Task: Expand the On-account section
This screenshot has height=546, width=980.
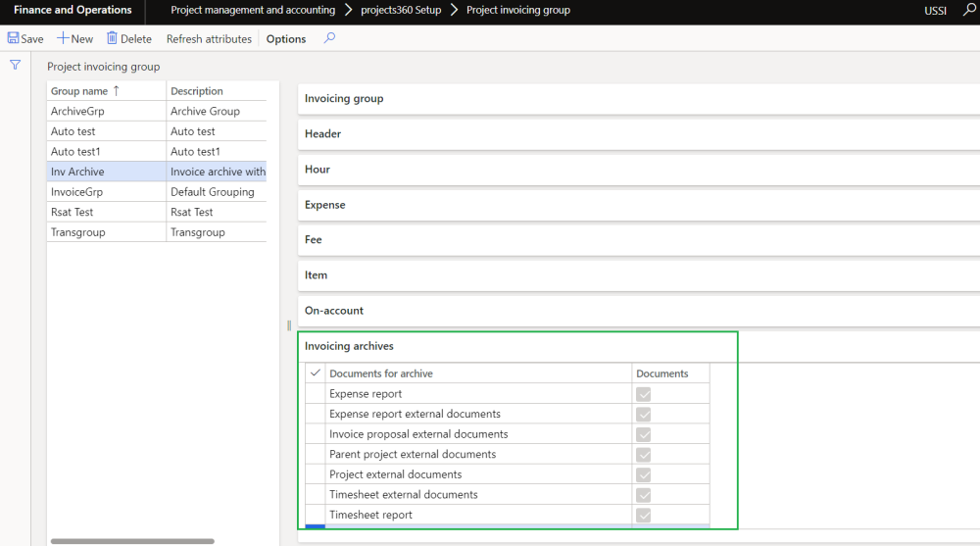Action: click(334, 311)
